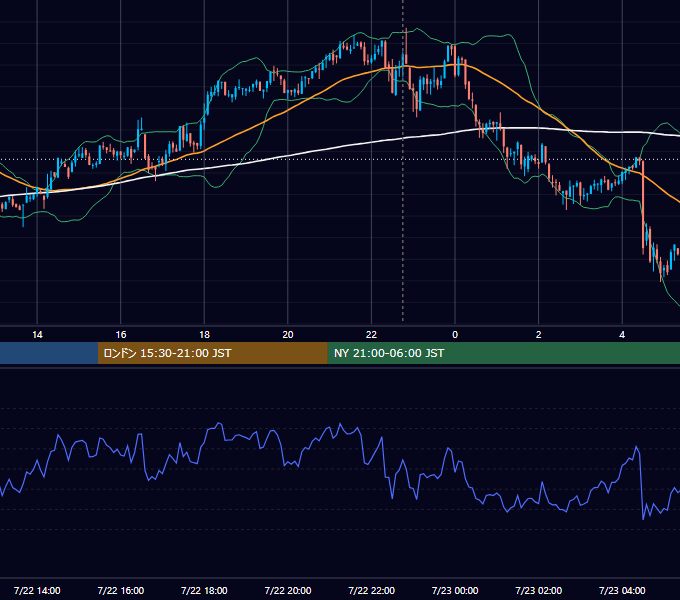
Task: Click the 4 hour axis label
Action: coord(622,335)
